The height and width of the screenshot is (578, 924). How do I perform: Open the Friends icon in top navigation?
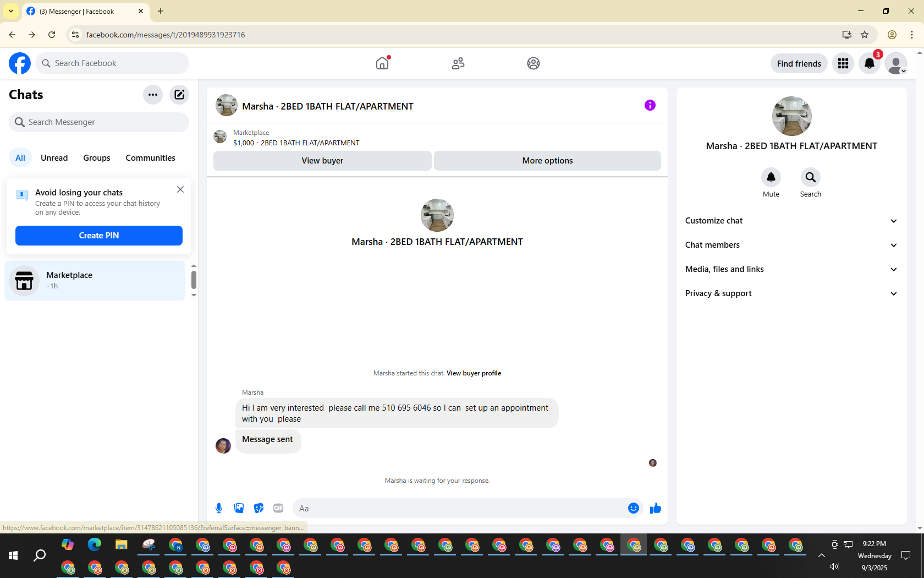[458, 63]
